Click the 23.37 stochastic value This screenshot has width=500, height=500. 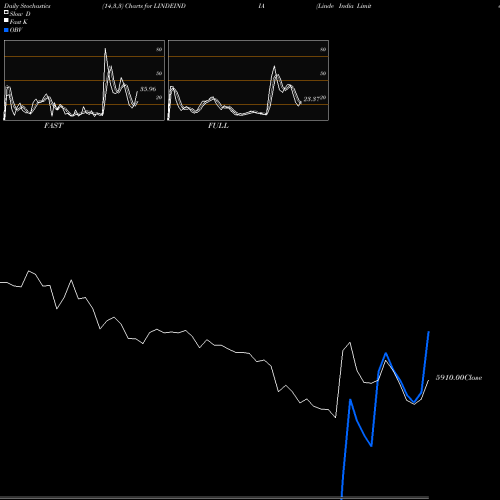pos(312,99)
